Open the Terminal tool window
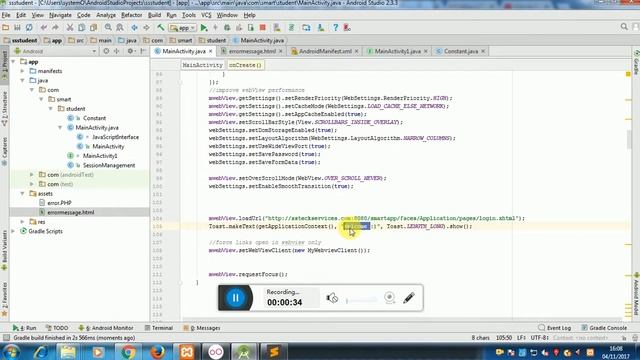640x360 pixels. 159,328
